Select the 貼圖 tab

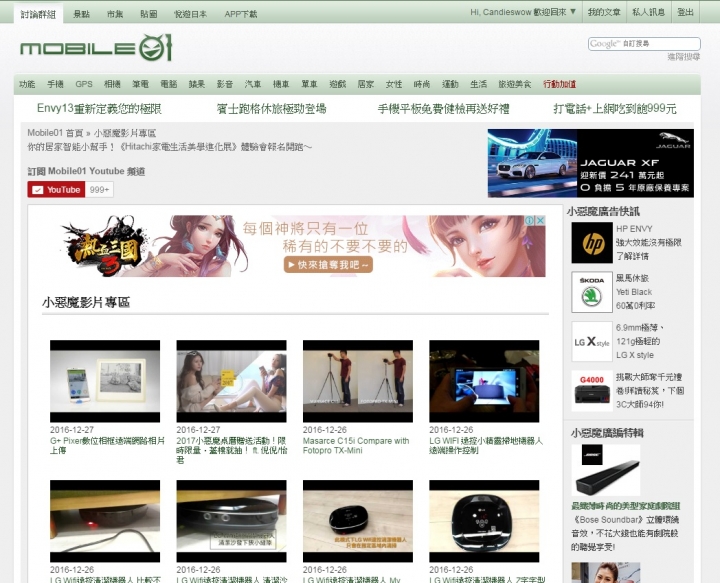(148, 14)
